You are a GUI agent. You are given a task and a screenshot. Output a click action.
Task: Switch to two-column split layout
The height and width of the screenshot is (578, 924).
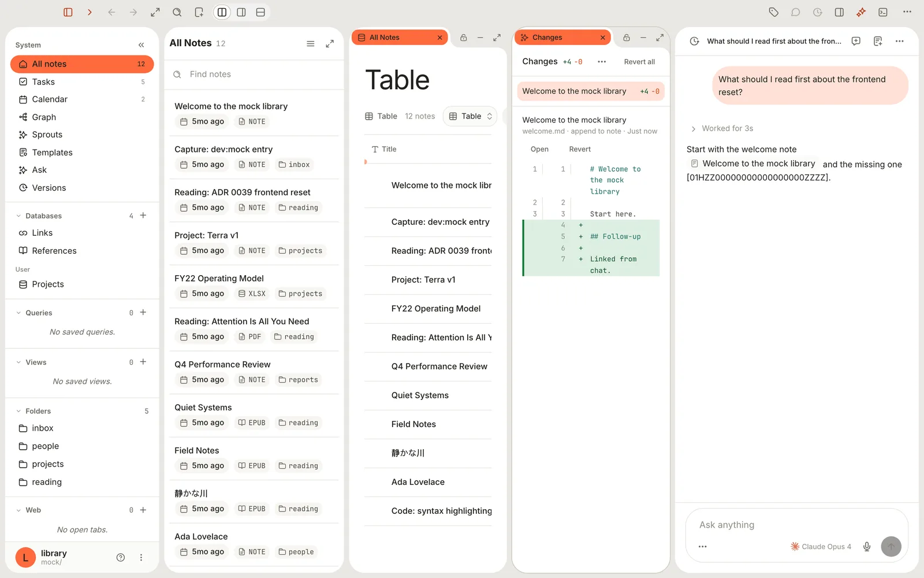(x=241, y=12)
